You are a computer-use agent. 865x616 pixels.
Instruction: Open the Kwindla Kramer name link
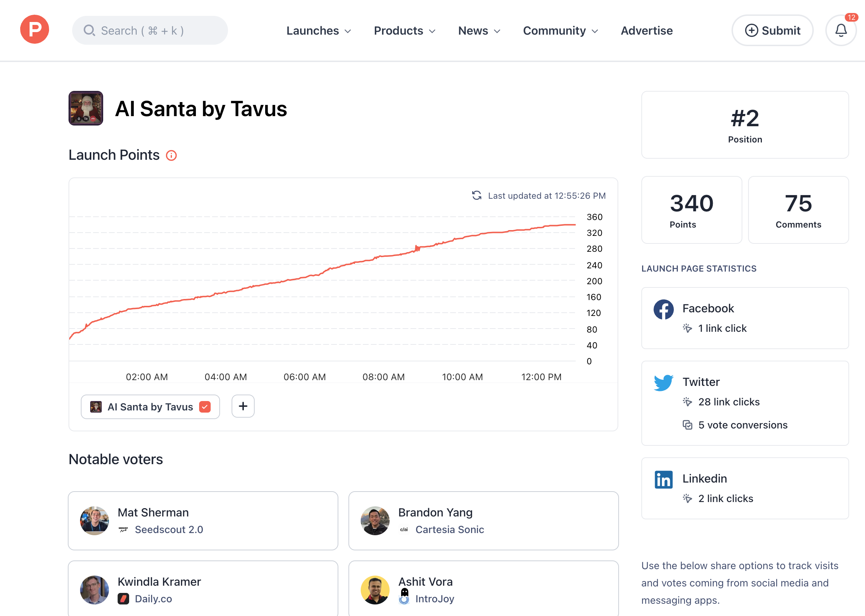tap(159, 582)
